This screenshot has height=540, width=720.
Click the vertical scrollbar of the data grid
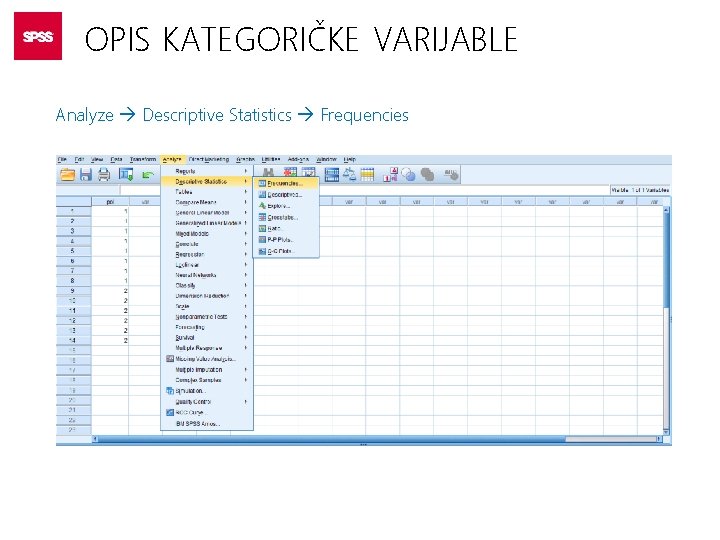tap(666, 320)
